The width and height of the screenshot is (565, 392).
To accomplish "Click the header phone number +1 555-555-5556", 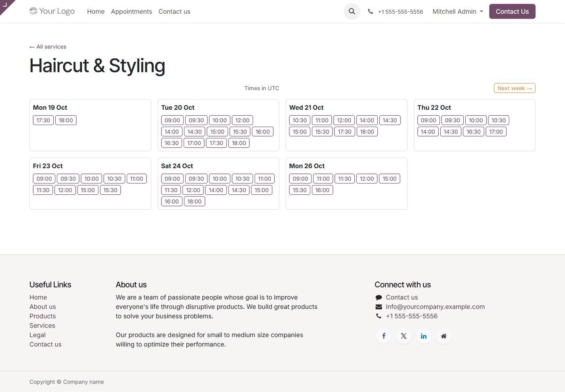I will coord(400,12).
